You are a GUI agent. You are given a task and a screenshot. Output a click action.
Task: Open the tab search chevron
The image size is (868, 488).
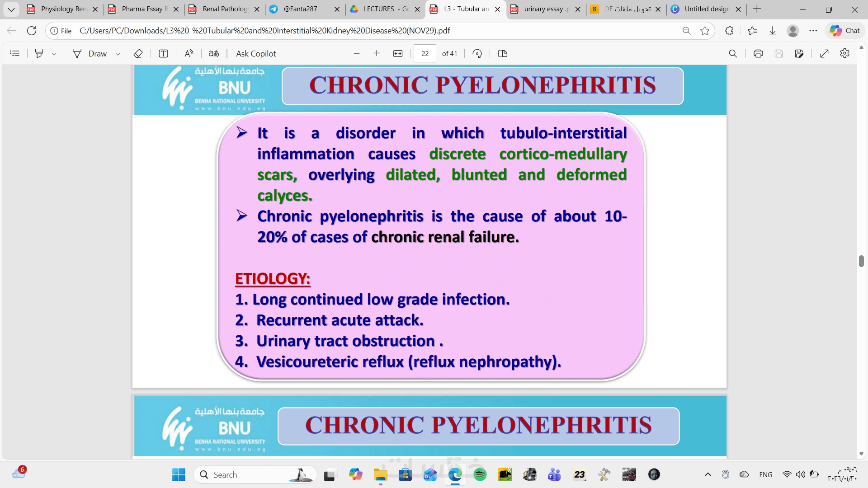tap(11, 9)
